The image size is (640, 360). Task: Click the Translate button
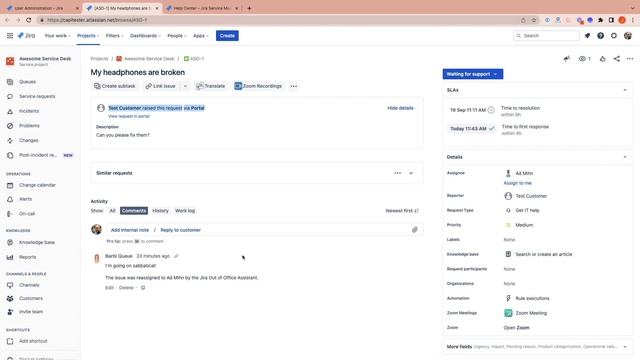[x=211, y=86]
